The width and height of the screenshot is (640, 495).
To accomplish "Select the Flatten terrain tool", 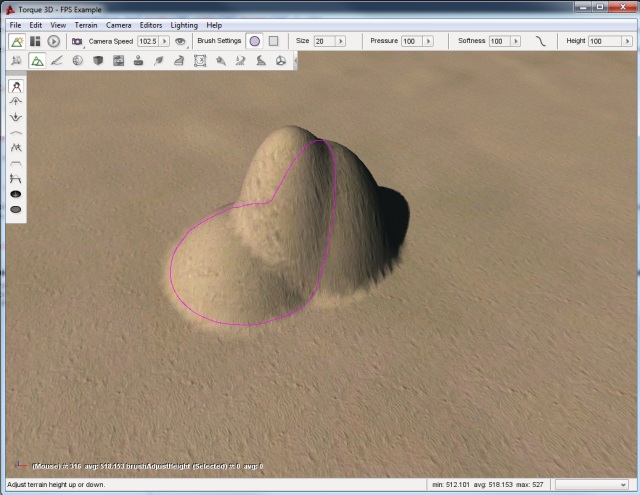I will coord(17,163).
